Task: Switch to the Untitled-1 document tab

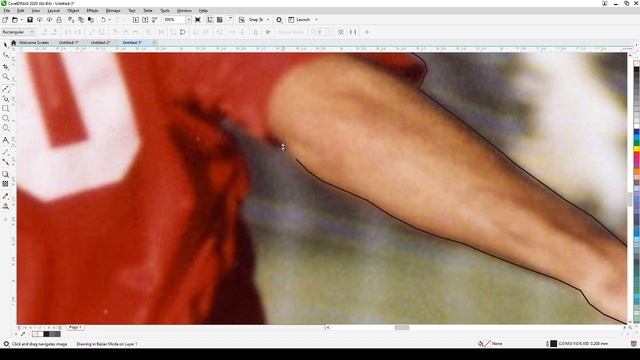Action: 69,42
